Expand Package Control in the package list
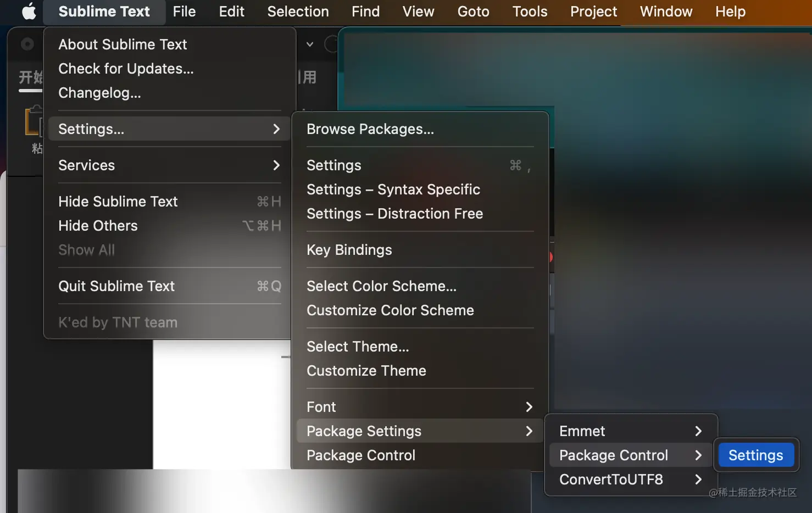 (631, 455)
